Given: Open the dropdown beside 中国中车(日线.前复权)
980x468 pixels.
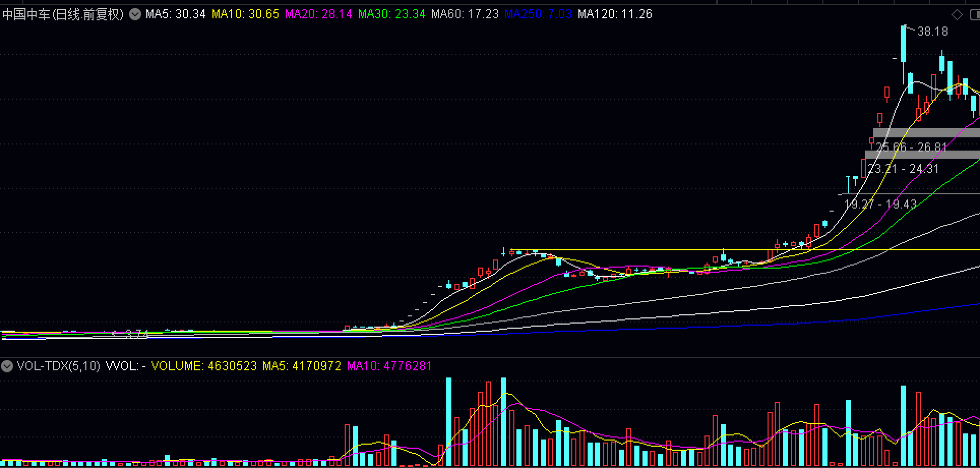Looking at the screenshot, I should [x=135, y=14].
